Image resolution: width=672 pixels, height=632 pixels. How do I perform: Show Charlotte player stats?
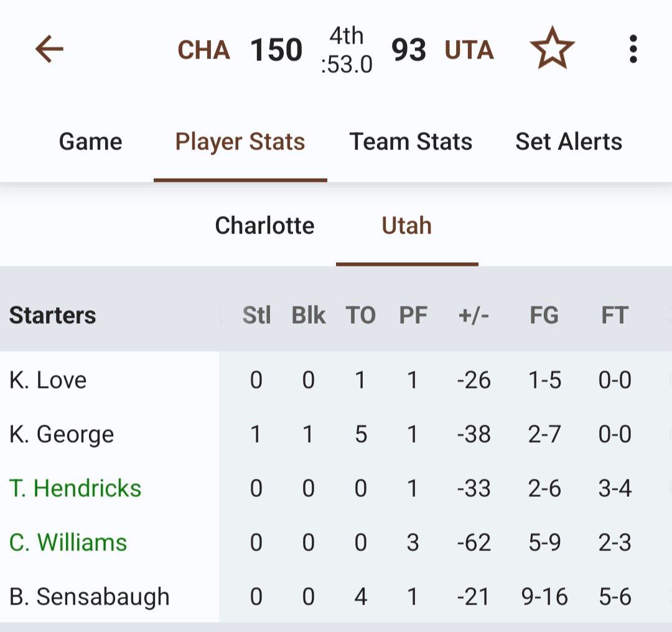coord(264,225)
